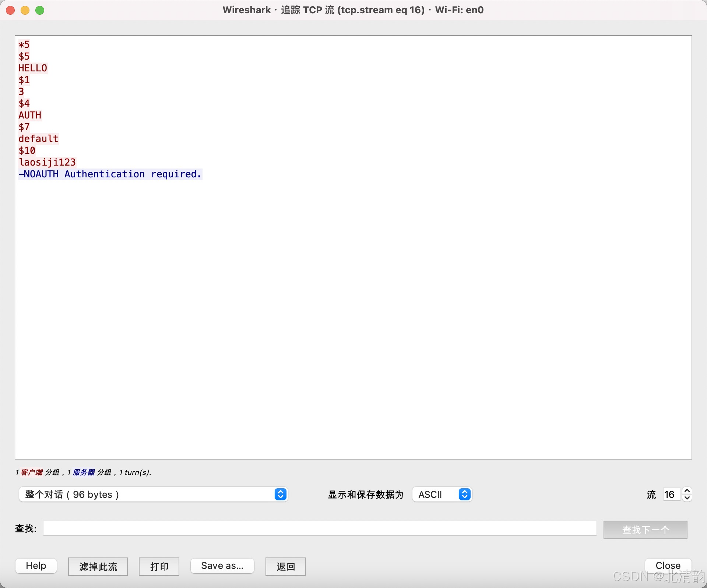Click the down arrow to view stream 15
This screenshot has width=707, height=588.
(686, 499)
